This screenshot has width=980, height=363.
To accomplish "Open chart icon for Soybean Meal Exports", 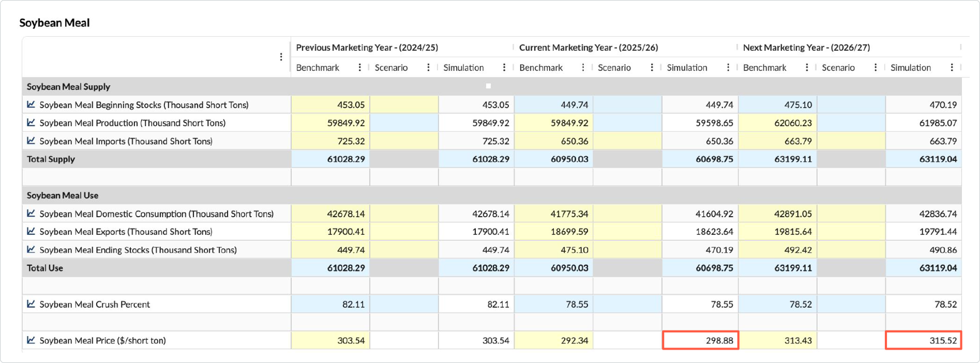I will click(x=31, y=231).
